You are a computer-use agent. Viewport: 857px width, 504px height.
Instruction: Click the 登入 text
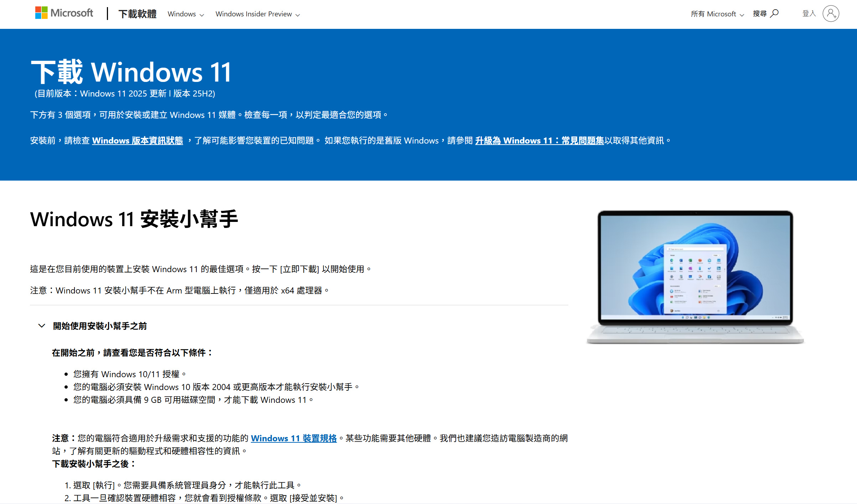click(x=809, y=14)
